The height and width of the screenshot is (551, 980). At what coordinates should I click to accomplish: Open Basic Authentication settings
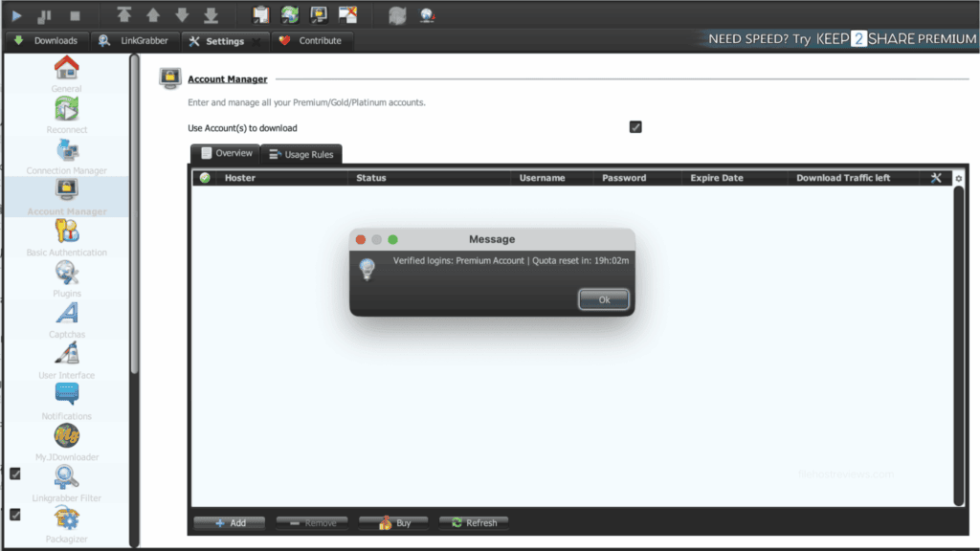(66, 238)
